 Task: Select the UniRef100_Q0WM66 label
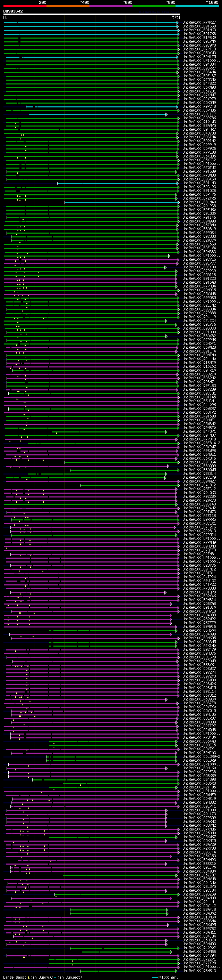tap(199, 951)
